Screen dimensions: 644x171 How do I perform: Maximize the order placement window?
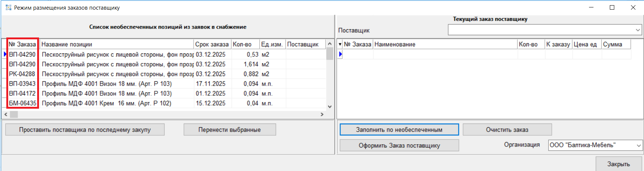click(612, 7)
